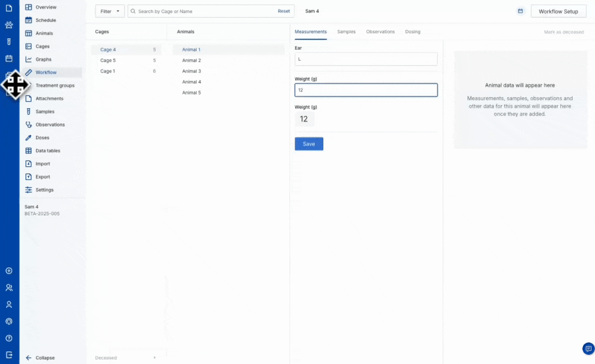Viewport: 595px width, 364px height.
Task: Open the chat support bubble icon
Action: pos(588,349)
